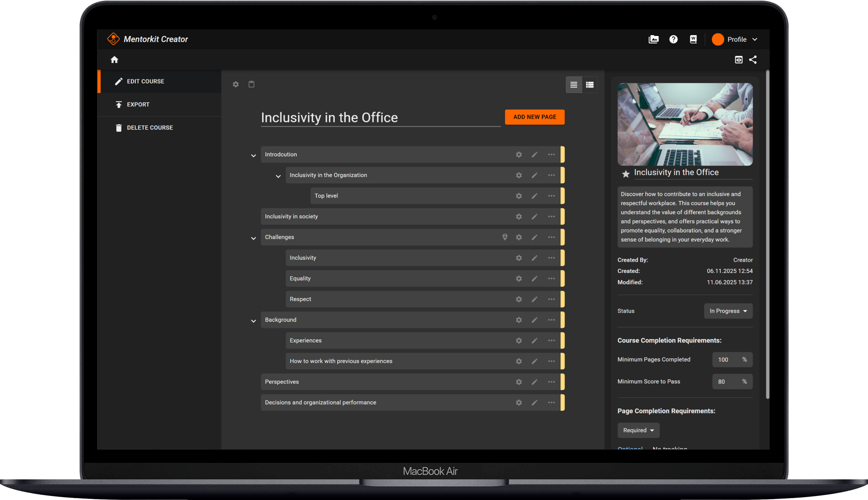This screenshot has height=500, width=868.
Task: Switch to detailed list view
Action: (x=590, y=85)
